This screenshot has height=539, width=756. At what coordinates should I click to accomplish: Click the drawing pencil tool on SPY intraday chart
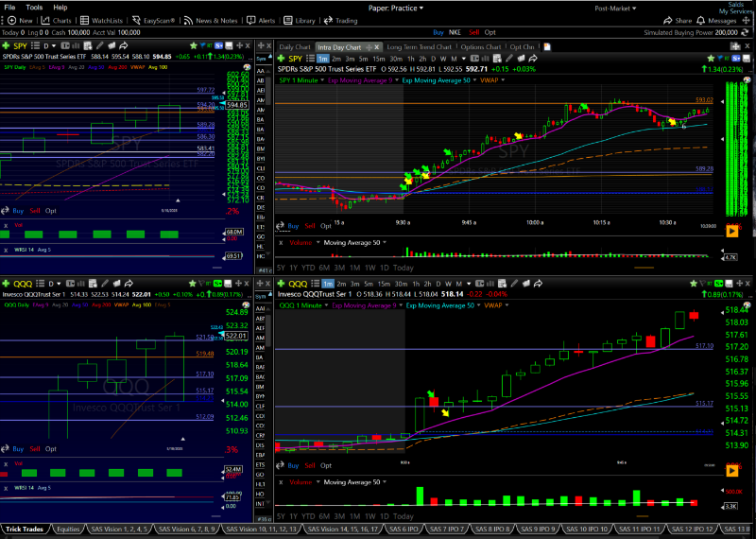pos(509,59)
